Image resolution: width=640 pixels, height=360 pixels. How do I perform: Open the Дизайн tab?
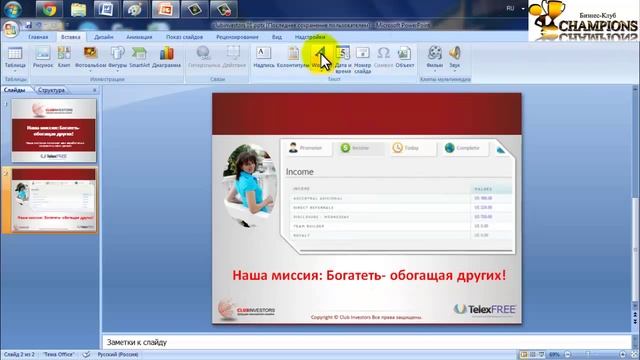pos(104,37)
